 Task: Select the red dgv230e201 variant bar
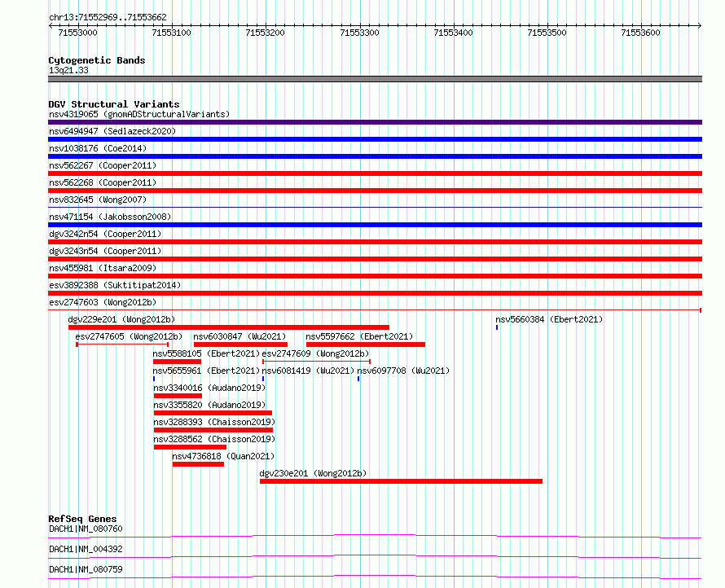coord(402,481)
